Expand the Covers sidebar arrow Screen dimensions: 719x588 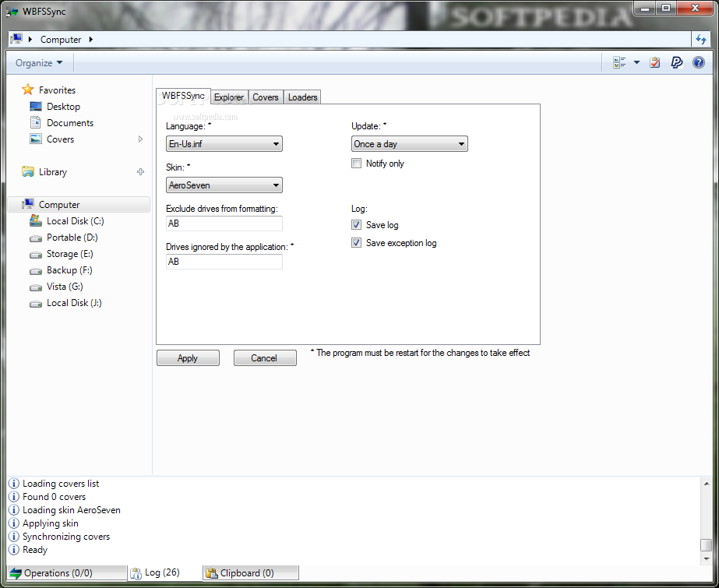[x=141, y=139]
